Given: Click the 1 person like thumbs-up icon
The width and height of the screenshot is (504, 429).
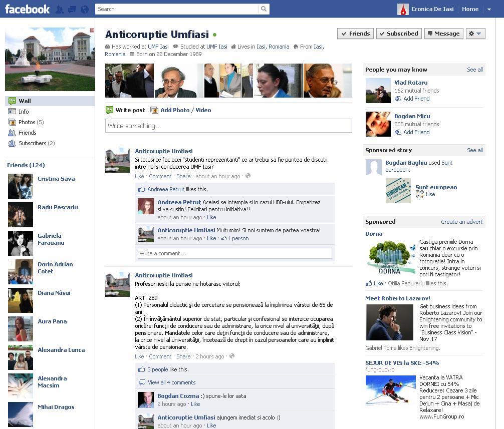Looking at the screenshot, I should click(224, 238).
